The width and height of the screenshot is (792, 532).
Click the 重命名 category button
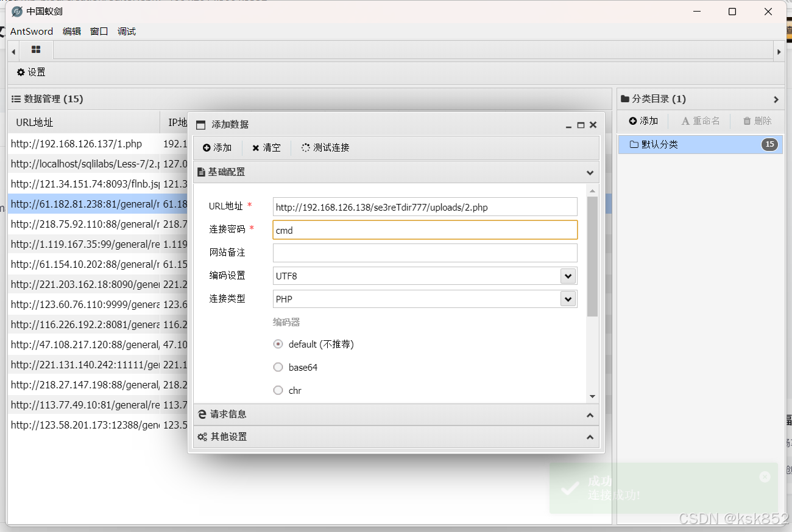tap(700, 121)
